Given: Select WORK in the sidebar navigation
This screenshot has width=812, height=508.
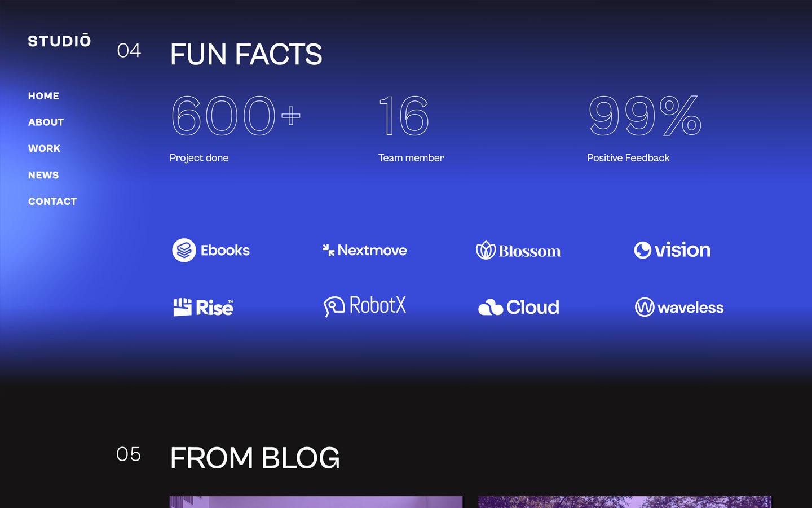Looking at the screenshot, I should pyautogui.click(x=44, y=148).
